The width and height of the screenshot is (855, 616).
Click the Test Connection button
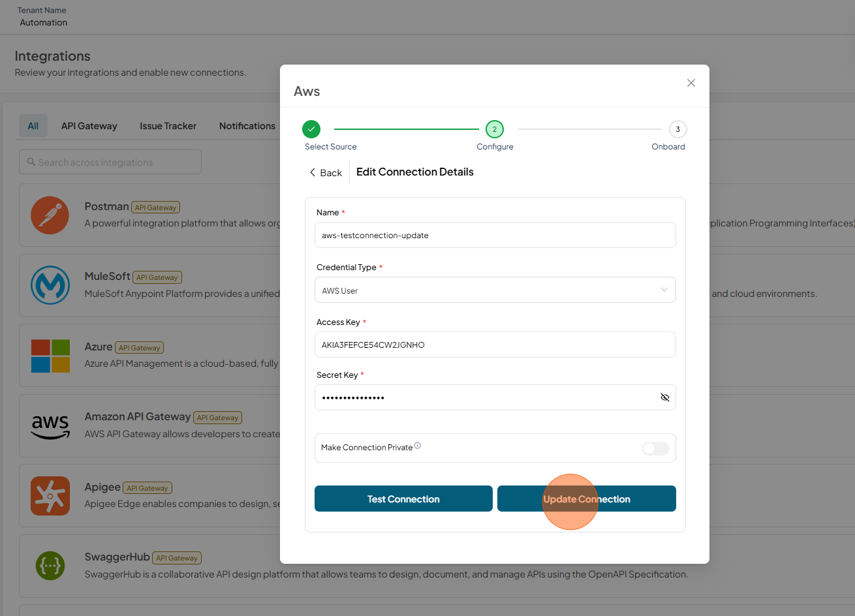(403, 499)
